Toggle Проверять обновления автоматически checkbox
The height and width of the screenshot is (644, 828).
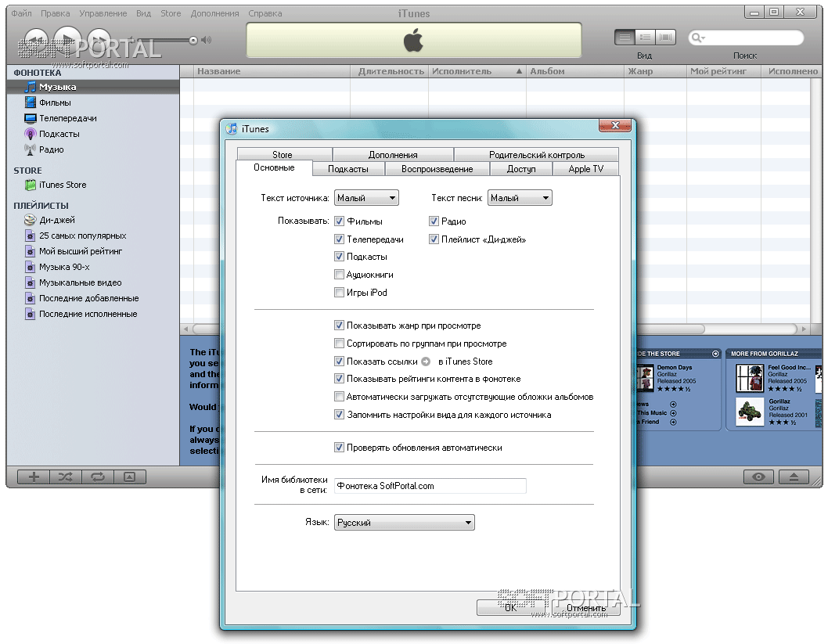(339, 448)
